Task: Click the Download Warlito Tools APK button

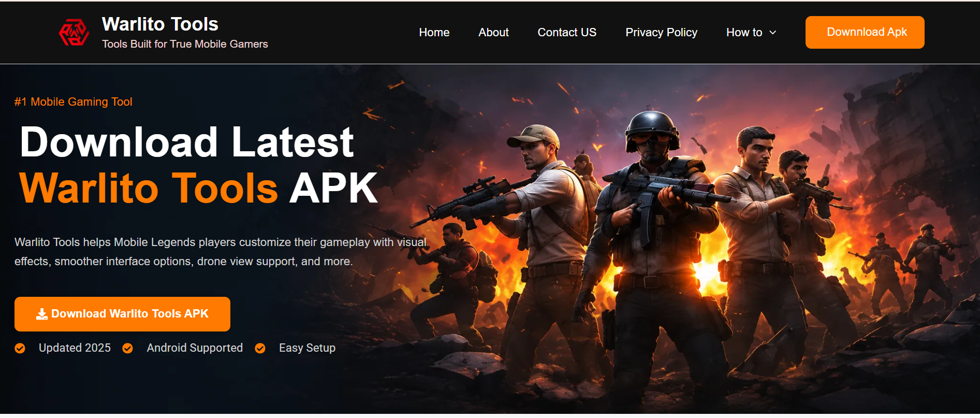Action: tap(122, 314)
